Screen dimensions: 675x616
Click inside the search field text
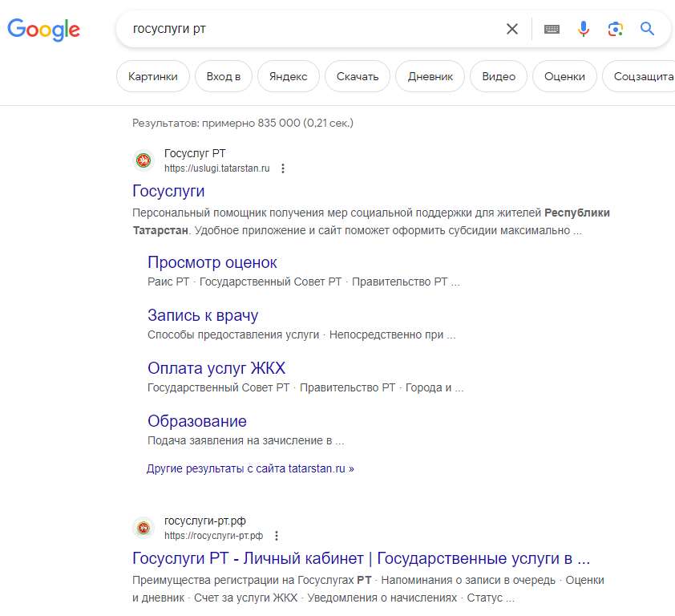[x=321, y=30]
